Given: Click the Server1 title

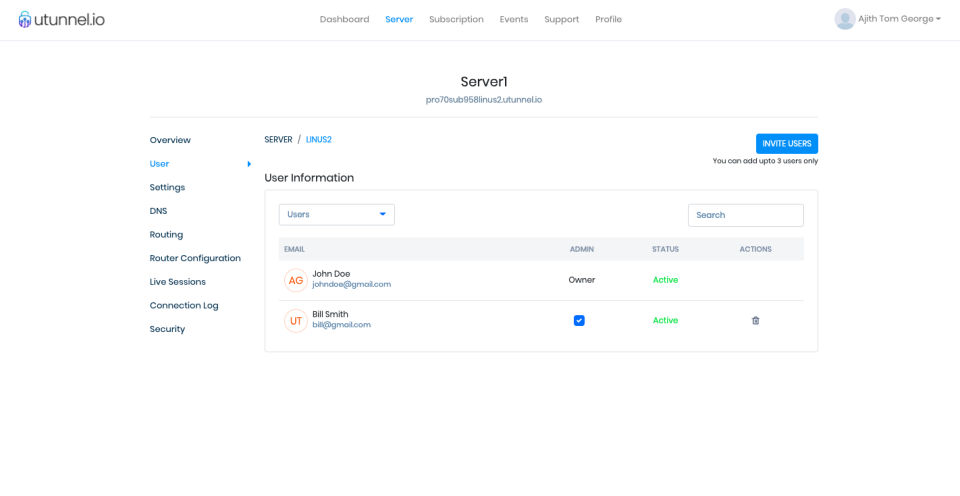Looking at the screenshot, I should click(x=484, y=81).
